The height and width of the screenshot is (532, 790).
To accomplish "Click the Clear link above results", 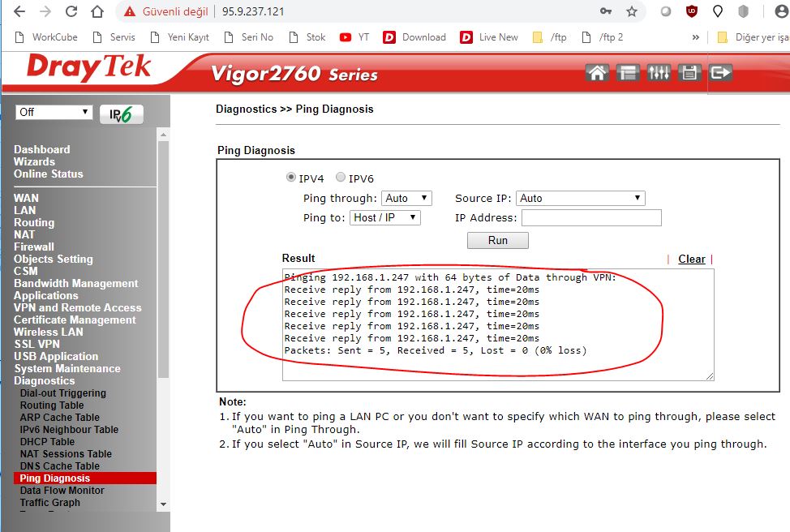I will [691, 259].
